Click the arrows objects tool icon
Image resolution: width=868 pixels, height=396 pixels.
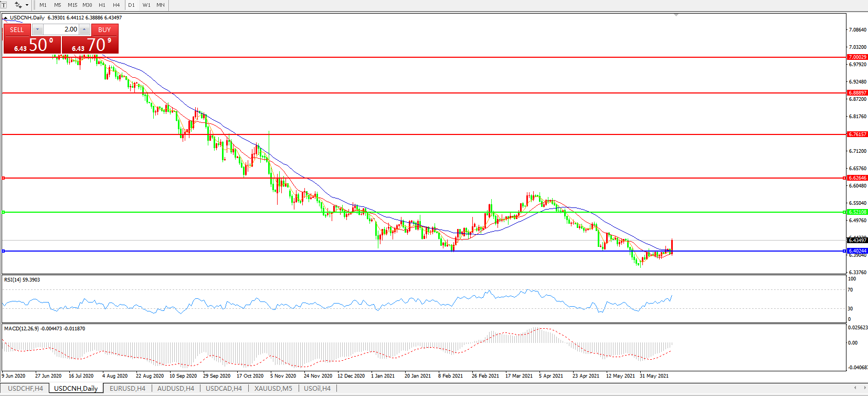click(x=18, y=5)
